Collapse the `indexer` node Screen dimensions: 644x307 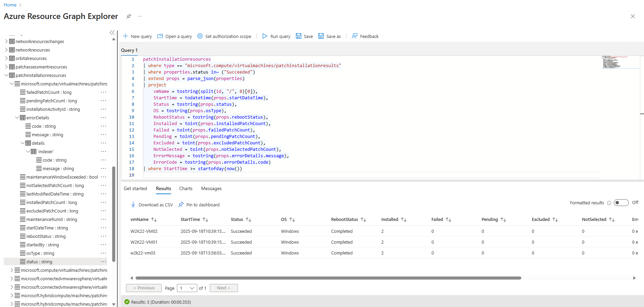click(28, 151)
